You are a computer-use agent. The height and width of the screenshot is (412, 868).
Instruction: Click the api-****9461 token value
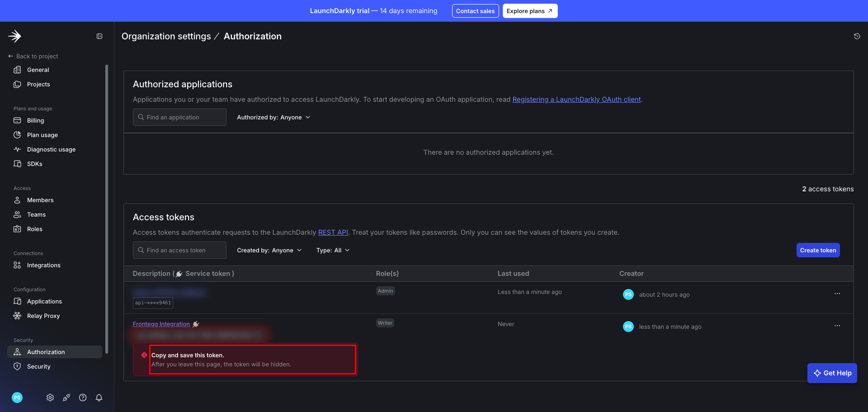153,303
